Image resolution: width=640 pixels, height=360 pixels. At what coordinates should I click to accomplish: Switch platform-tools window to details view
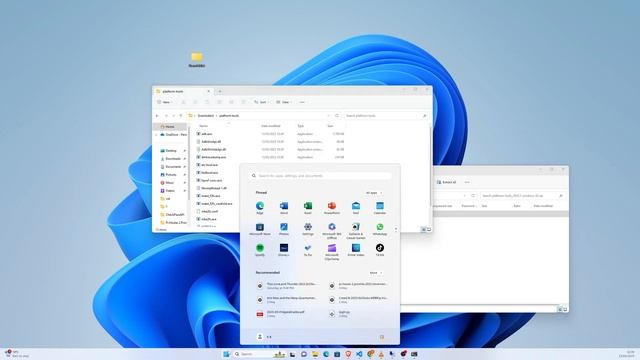coord(423,230)
